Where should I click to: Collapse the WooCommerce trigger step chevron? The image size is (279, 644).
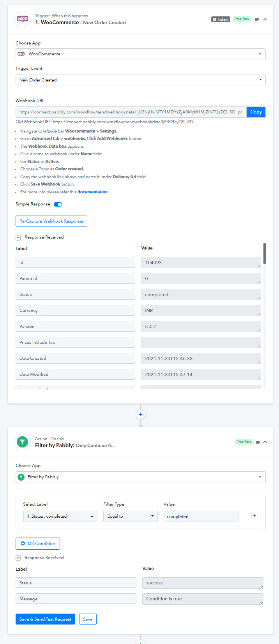265,19
